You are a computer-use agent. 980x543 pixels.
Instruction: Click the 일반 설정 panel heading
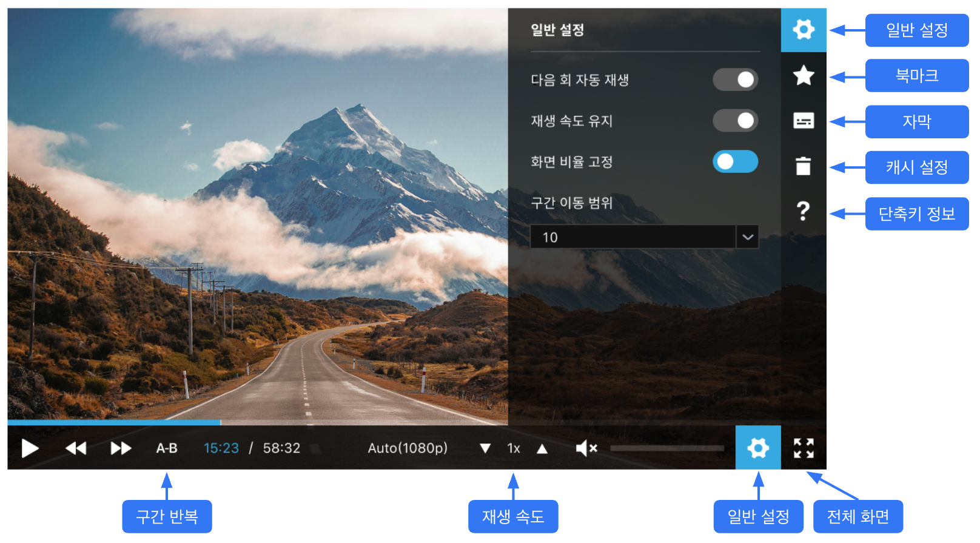(557, 30)
